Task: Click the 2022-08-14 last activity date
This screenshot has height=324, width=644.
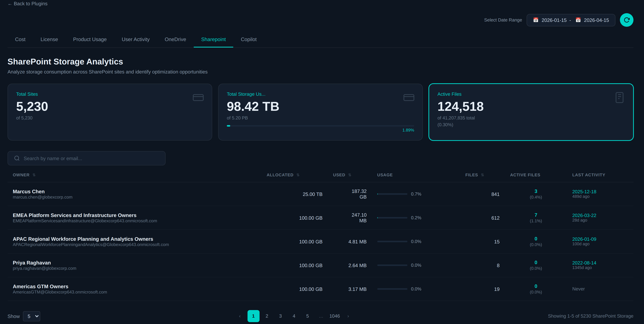Action: pos(584,263)
